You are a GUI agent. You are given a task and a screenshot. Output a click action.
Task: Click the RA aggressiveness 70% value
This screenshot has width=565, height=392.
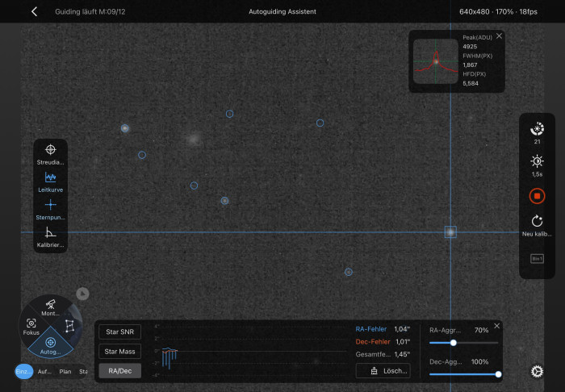point(481,330)
